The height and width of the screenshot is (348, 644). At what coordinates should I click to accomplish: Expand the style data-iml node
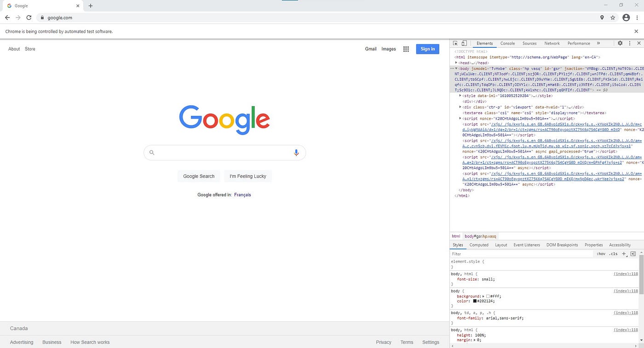460,96
